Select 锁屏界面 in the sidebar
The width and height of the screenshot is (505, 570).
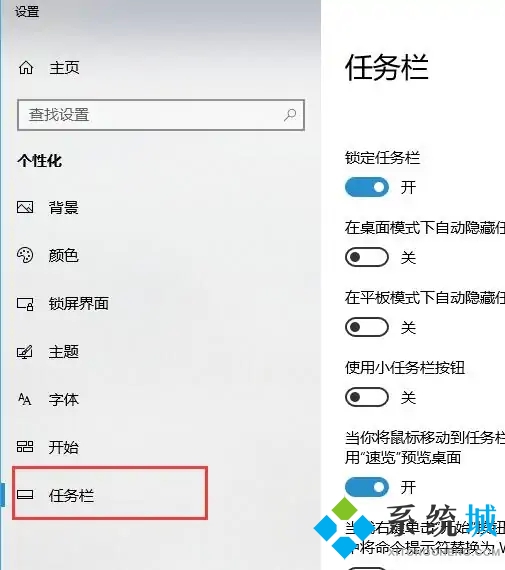pos(79,304)
